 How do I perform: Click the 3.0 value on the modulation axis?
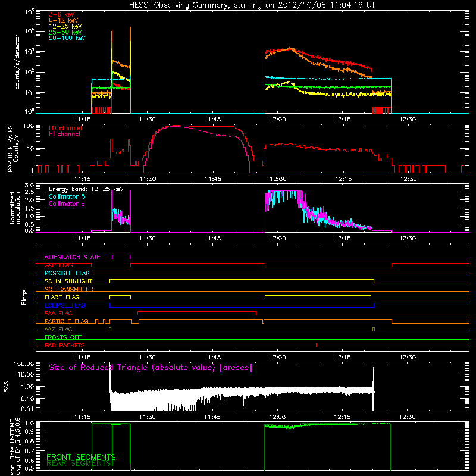pos(29,186)
